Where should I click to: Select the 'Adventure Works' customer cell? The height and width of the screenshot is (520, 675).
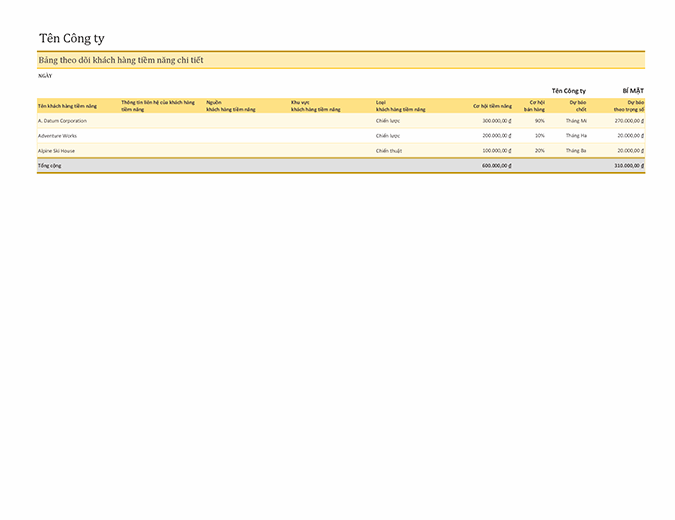[56, 135]
